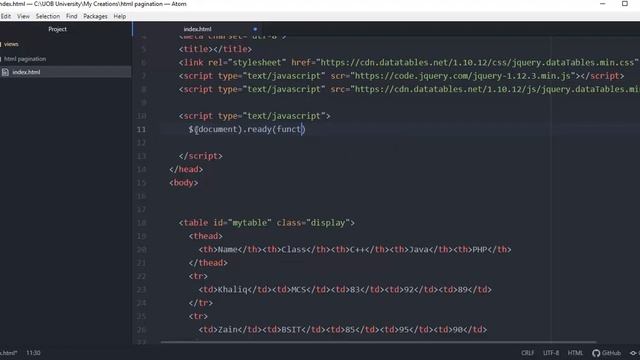Click the "Zain" table cell text
Screen dimensions: 640x360
(x=228, y=330)
